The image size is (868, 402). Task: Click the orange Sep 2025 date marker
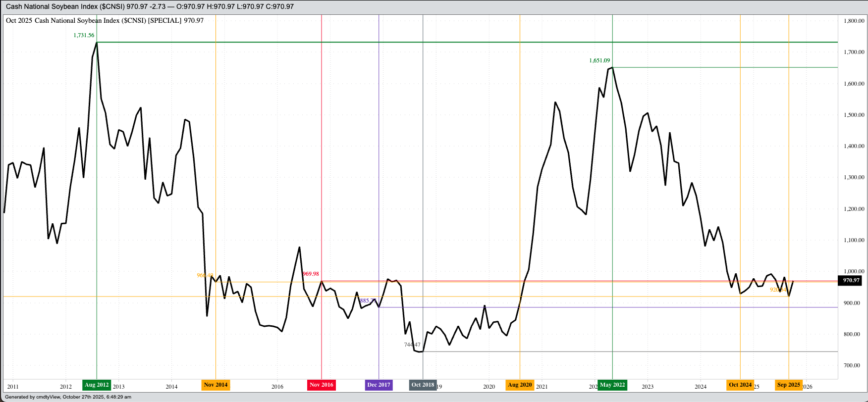(789, 385)
